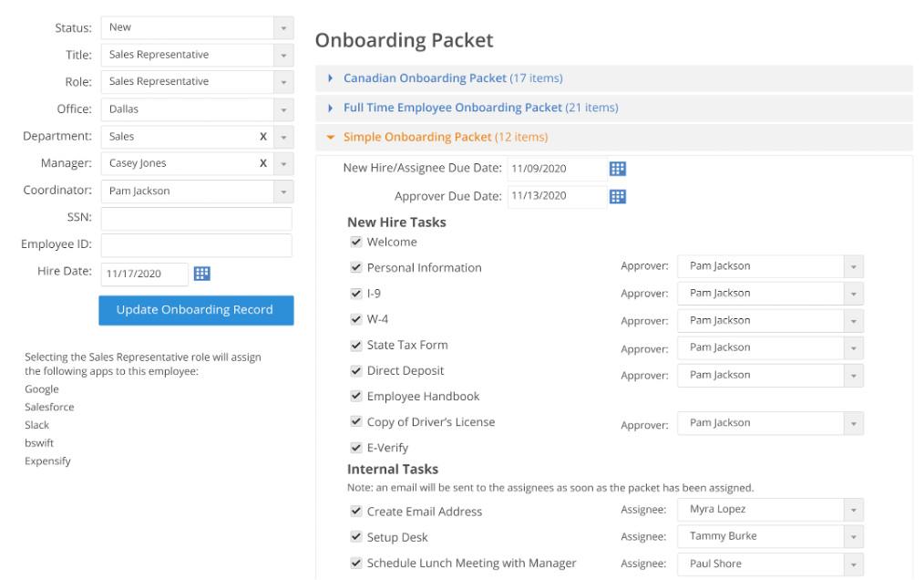The image size is (924, 580).
Task: Click the Update Onboarding Record button
Action: coord(195,310)
